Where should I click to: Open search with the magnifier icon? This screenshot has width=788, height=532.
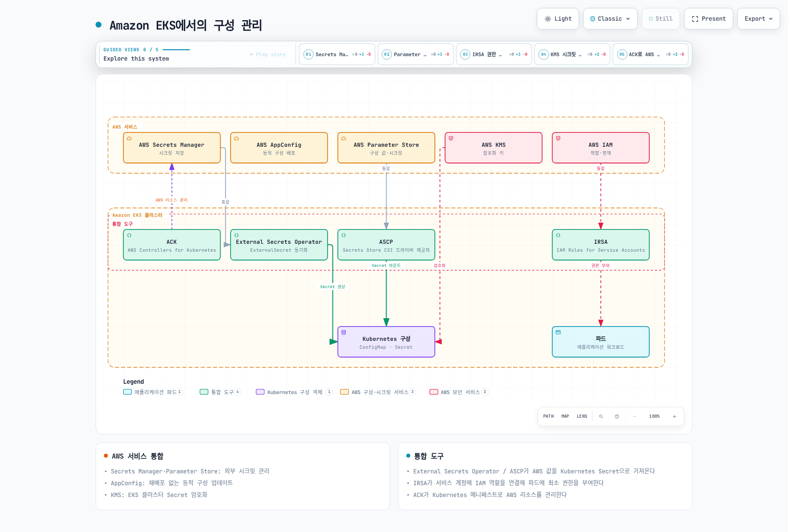point(601,417)
